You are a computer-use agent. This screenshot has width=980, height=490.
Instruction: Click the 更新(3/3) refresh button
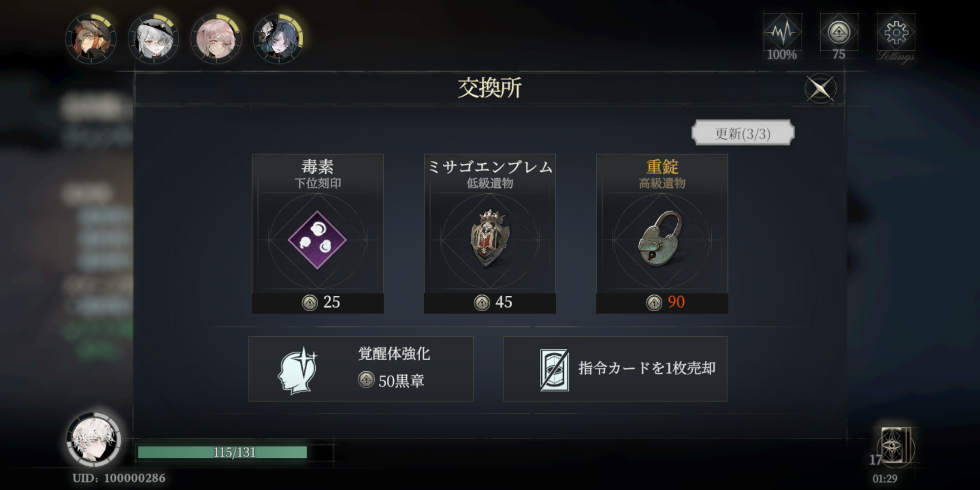pos(743,133)
